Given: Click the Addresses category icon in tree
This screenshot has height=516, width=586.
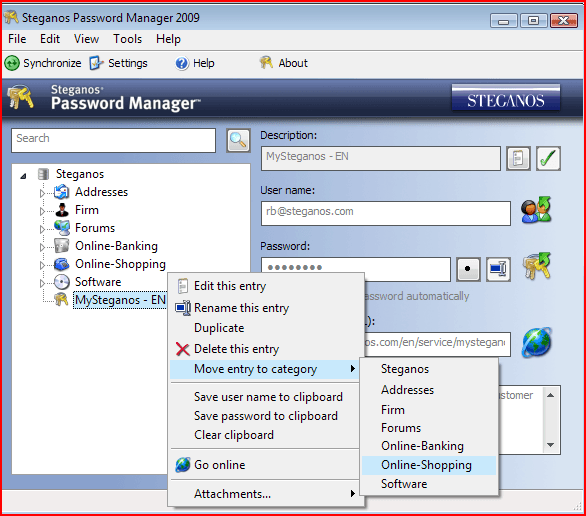Looking at the screenshot, I should pos(61,192).
